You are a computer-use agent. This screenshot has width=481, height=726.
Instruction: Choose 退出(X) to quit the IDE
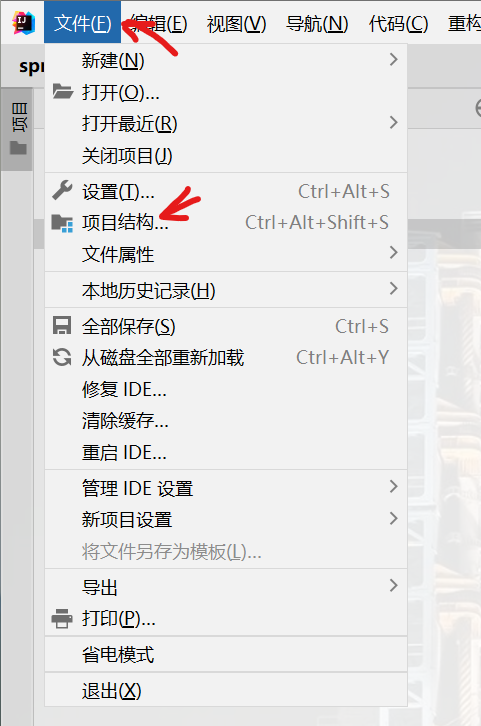(x=226, y=690)
